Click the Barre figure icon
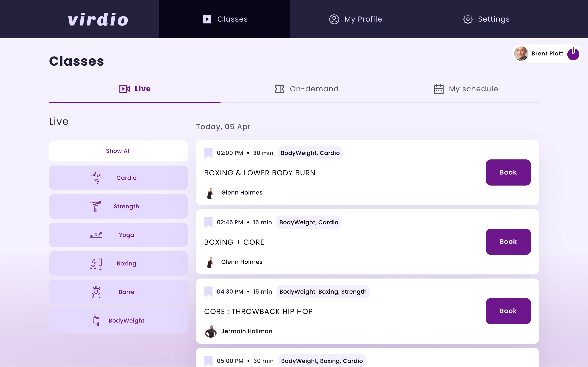The height and width of the screenshot is (367, 588). (x=96, y=292)
